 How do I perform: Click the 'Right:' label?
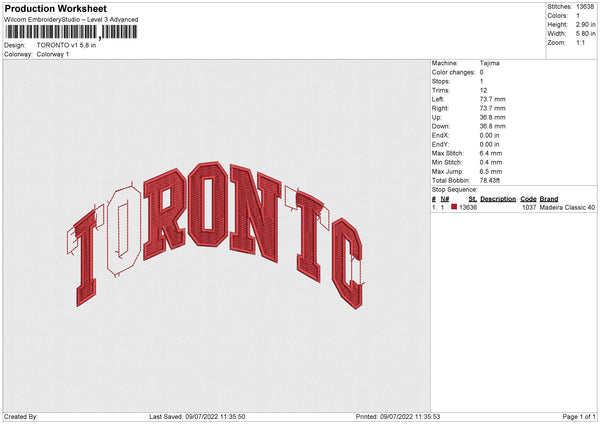pyautogui.click(x=440, y=108)
